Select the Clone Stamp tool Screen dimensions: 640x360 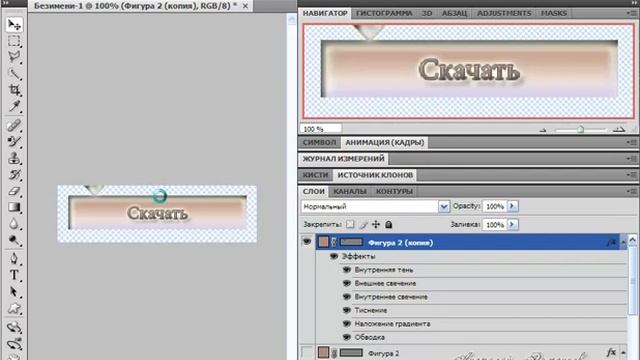[x=14, y=158]
